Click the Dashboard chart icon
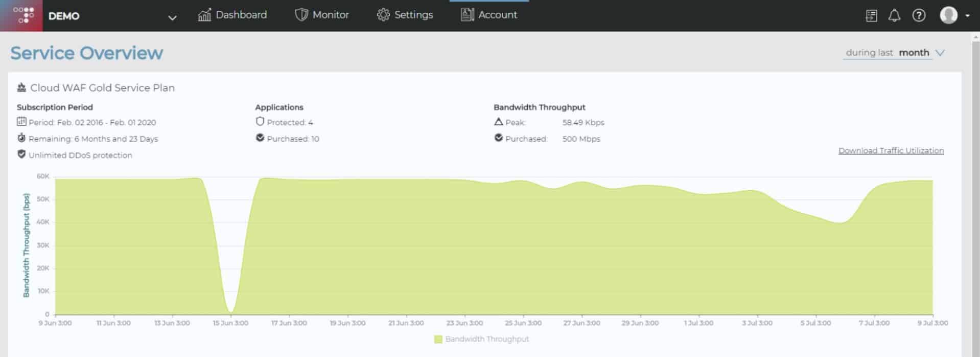Image resolution: width=980 pixels, height=357 pixels. tap(204, 15)
